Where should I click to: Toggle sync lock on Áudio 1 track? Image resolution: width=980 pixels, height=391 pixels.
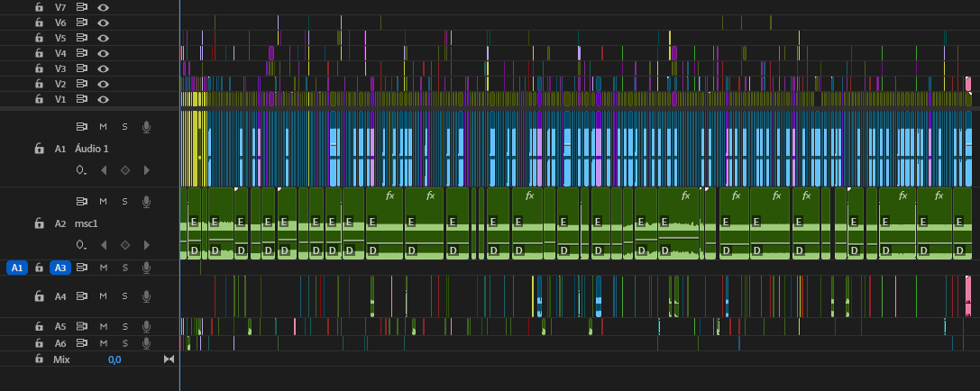point(82,127)
